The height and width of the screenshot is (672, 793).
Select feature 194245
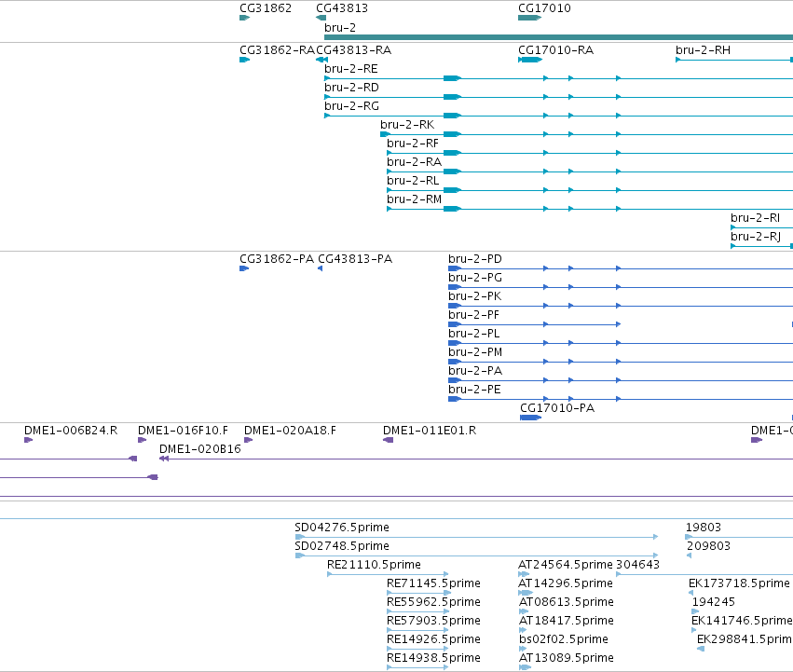[x=695, y=611]
